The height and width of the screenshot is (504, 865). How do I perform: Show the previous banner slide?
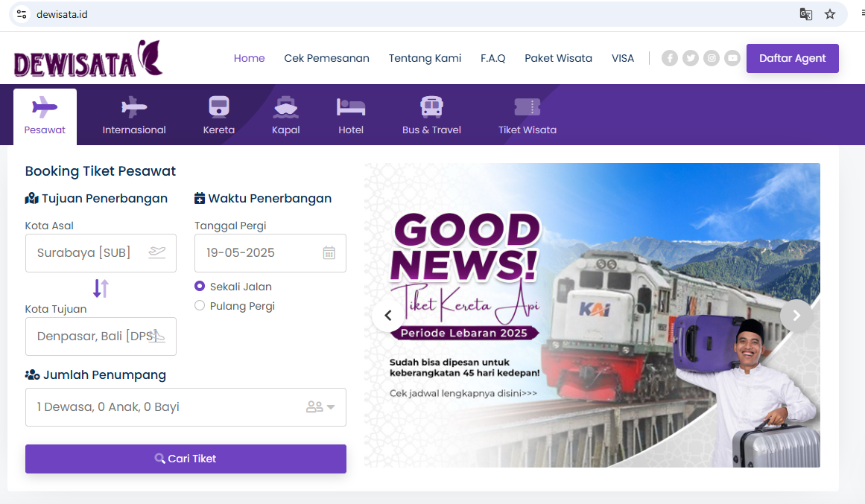(x=388, y=316)
